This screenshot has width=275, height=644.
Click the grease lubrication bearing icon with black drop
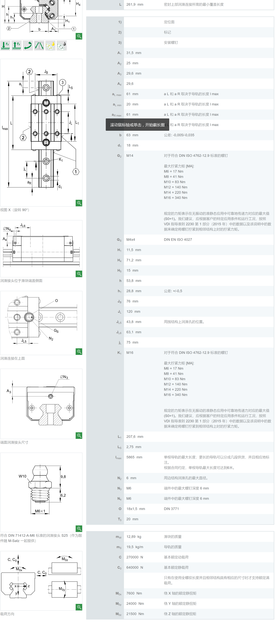62,45
